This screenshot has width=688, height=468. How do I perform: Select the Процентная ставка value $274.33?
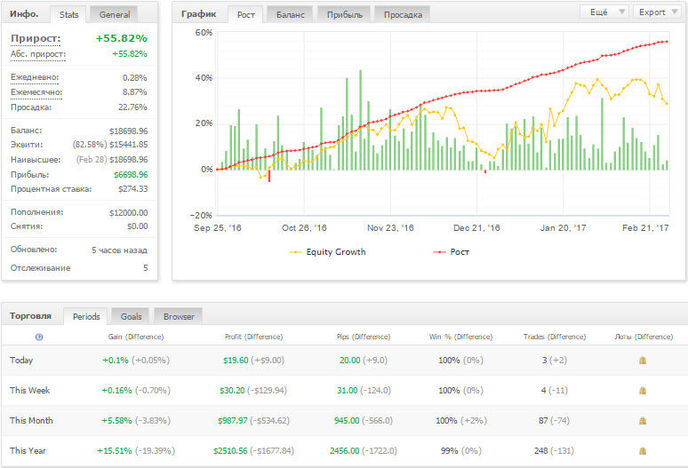[x=133, y=189]
